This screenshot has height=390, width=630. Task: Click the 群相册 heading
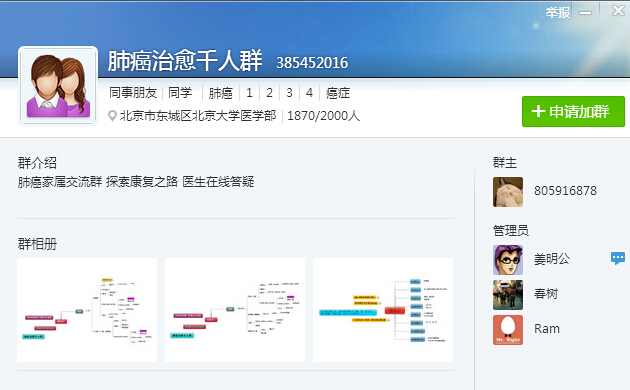coord(37,244)
